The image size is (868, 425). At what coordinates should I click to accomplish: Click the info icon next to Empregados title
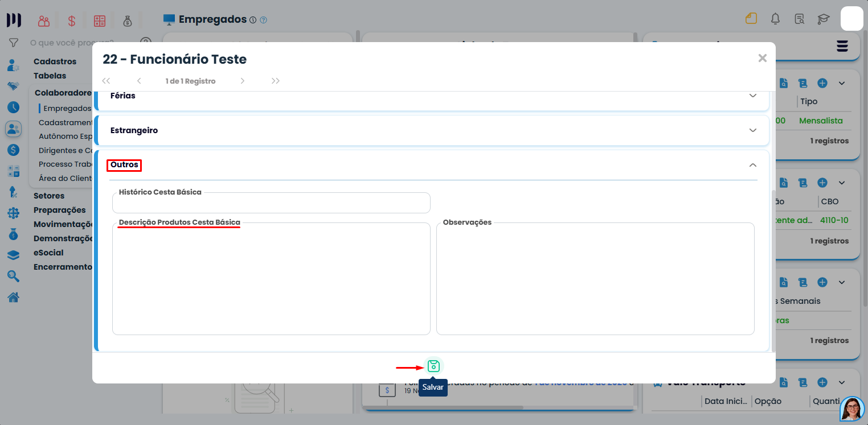(253, 20)
